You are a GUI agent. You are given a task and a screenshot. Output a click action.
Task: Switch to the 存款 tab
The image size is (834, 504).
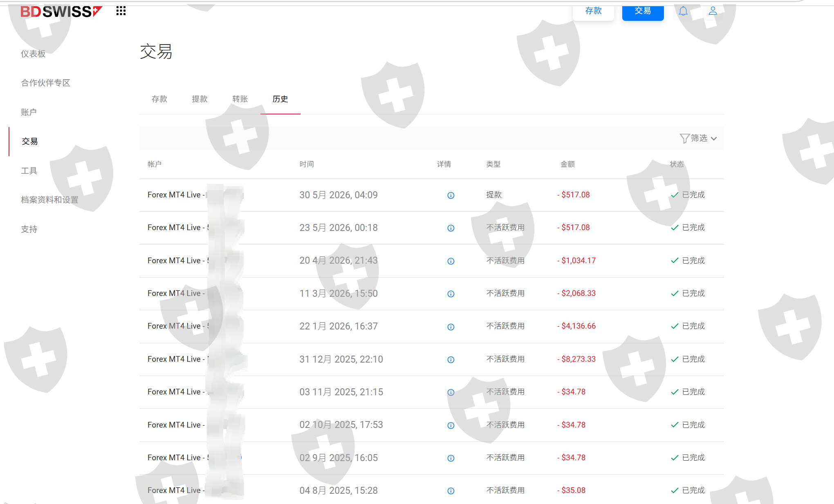coord(159,99)
